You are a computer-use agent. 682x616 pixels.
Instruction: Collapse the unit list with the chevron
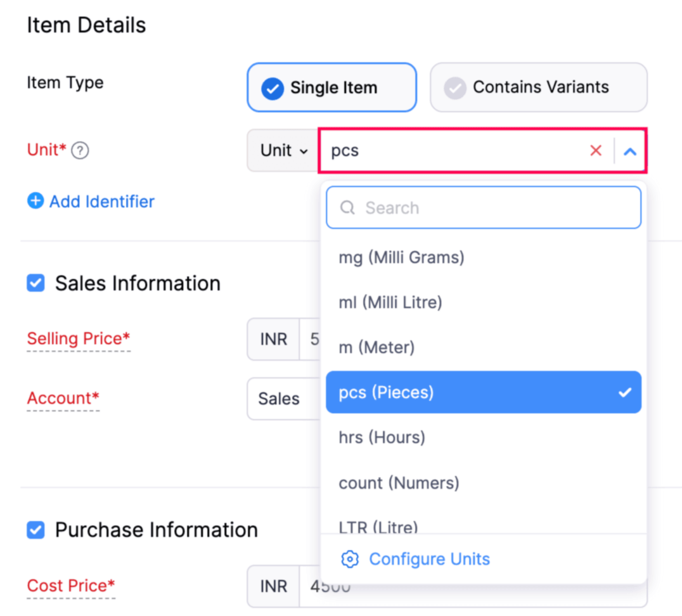pos(629,150)
